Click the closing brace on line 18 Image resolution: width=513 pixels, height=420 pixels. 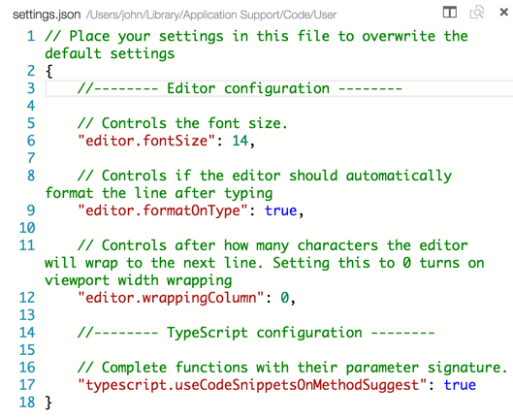(48, 403)
